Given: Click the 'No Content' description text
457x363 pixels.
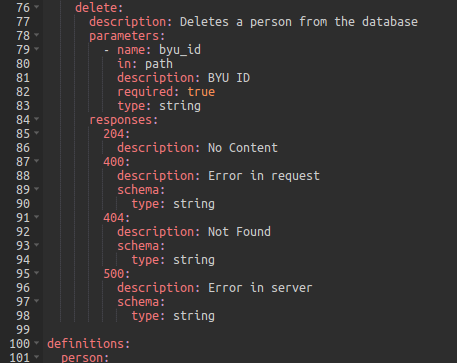Looking at the screenshot, I should coord(243,148).
